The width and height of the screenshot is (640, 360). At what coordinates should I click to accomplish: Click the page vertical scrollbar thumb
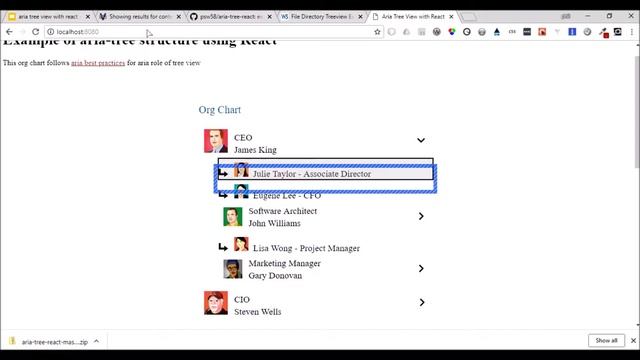(637, 111)
